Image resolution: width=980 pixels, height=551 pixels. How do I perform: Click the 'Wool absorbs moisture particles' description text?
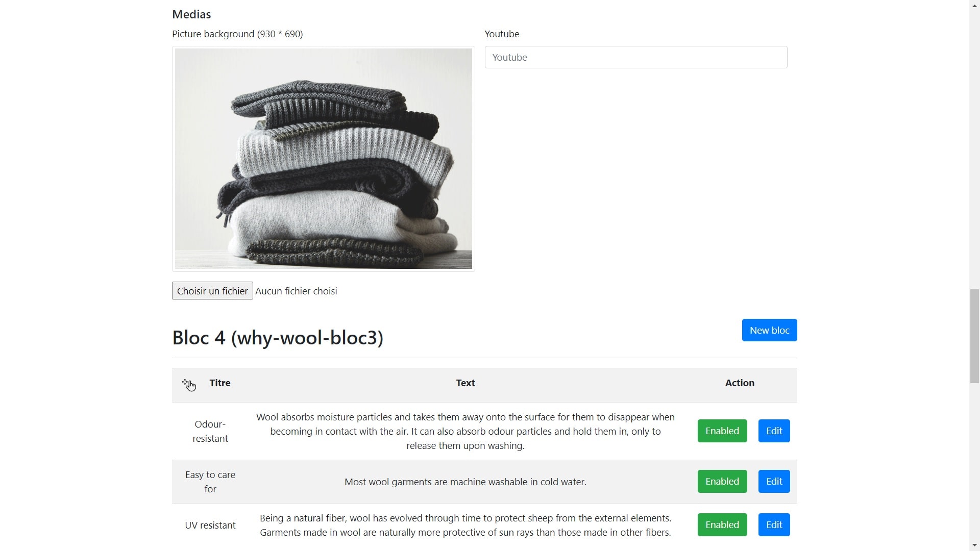[465, 431]
